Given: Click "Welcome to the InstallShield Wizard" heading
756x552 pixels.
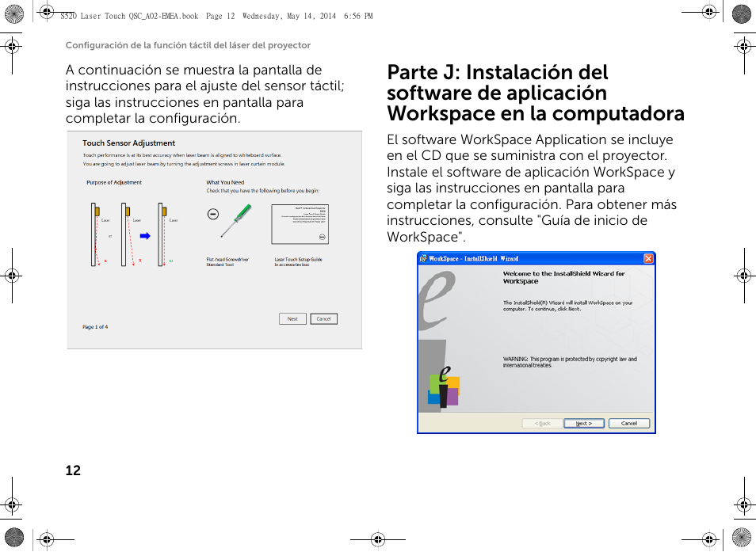Looking at the screenshot, I should coord(563,277).
